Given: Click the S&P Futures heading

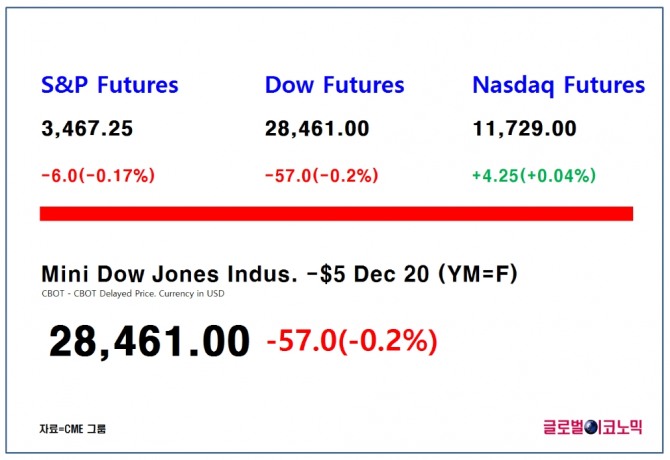Looking at the screenshot, I should click(x=109, y=85).
